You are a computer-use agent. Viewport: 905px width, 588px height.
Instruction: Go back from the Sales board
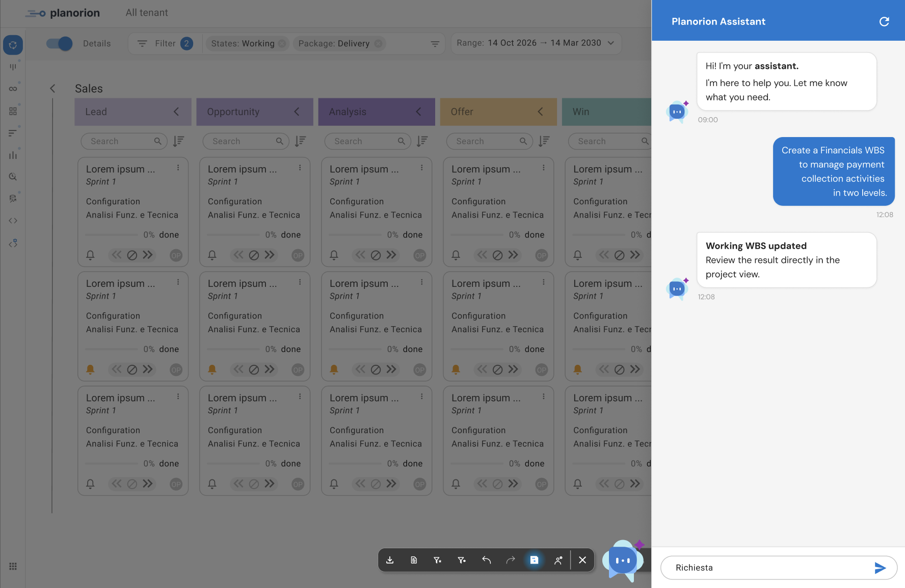click(52, 89)
